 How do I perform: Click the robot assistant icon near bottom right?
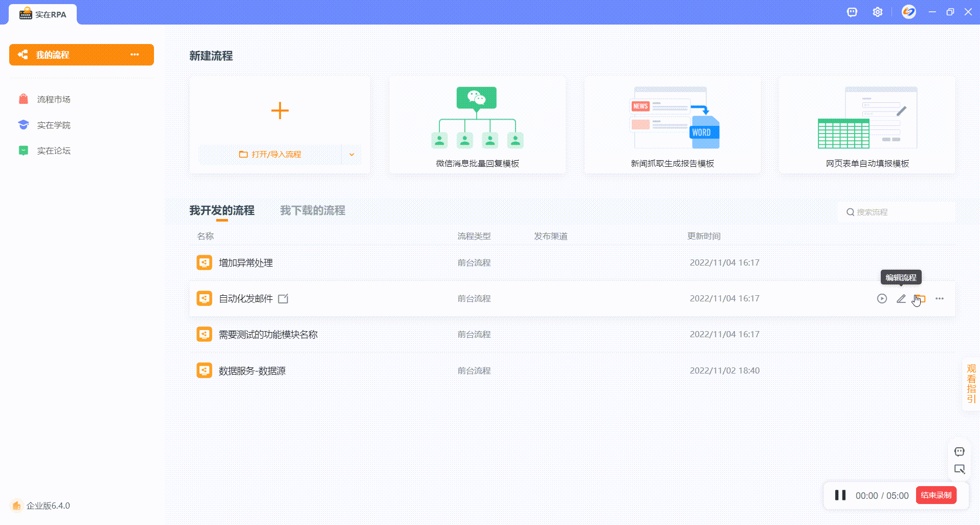click(x=960, y=451)
